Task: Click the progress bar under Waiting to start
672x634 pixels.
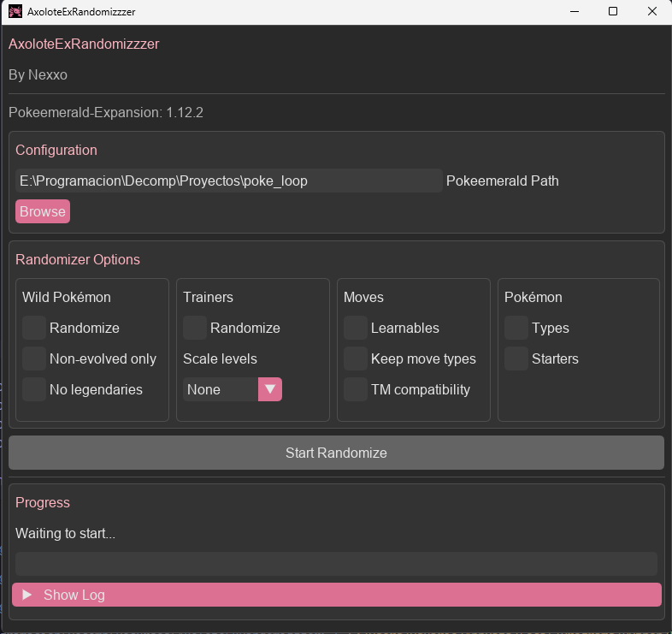Action: click(x=336, y=564)
